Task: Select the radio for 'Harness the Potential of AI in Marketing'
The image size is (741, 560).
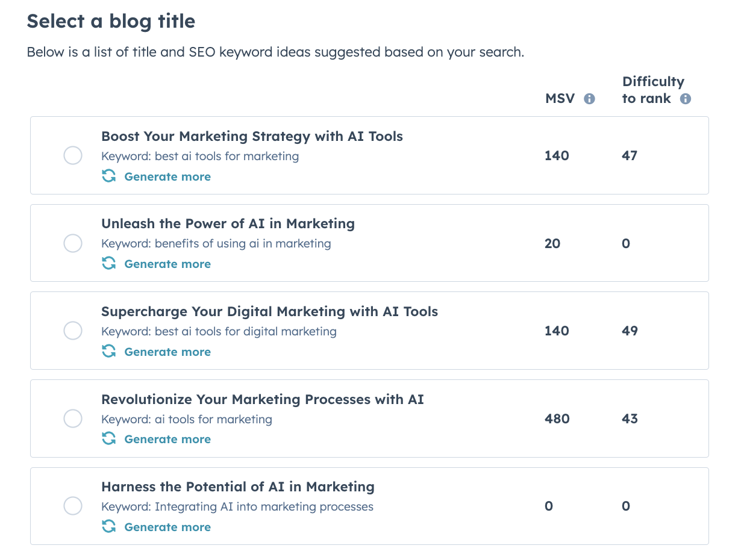Action: click(73, 506)
